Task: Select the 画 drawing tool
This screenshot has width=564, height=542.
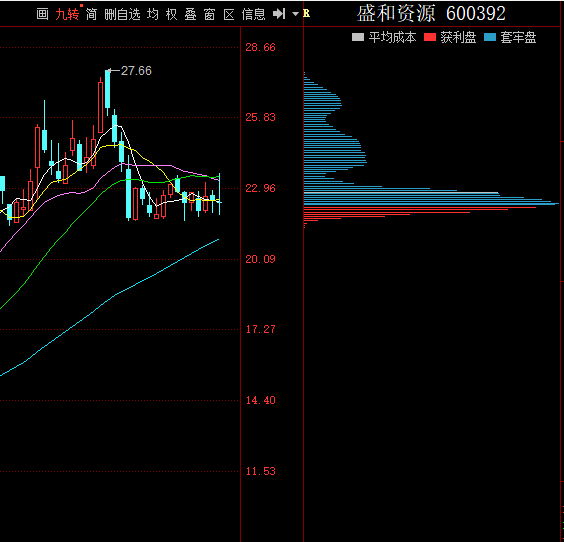Action: coord(42,14)
